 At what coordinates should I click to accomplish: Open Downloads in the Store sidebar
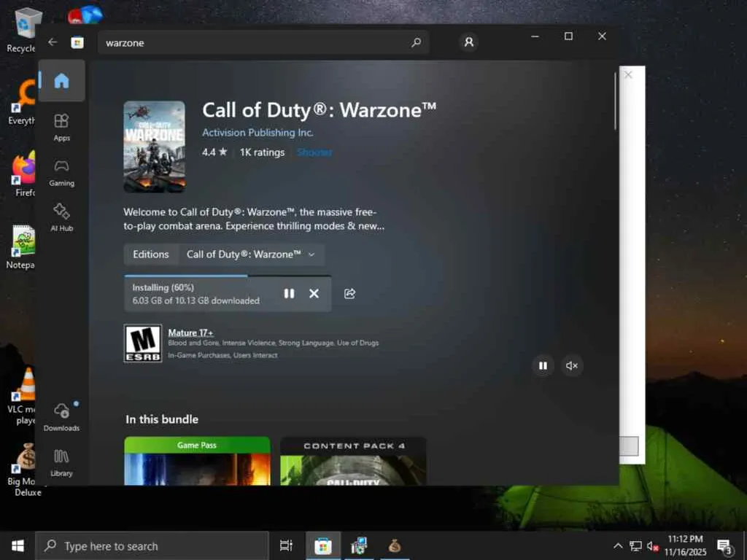point(61,416)
